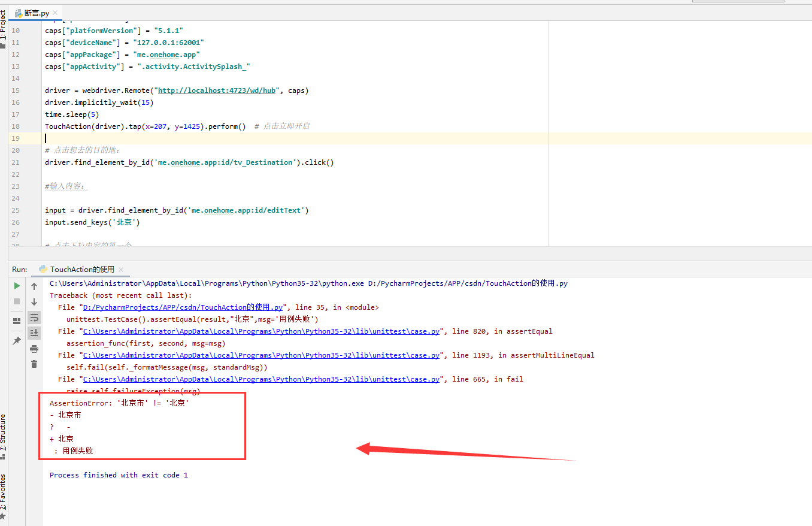812x526 pixels.
Task: Open link to TouchAction的使用.py line 35
Action: pyautogui.click(x=183, y=307)
